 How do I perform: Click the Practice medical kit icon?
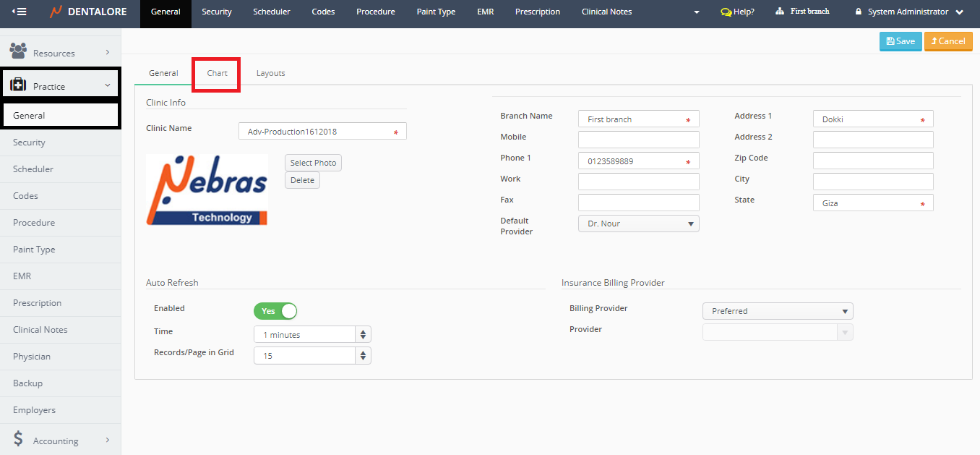tap(18, 85)
